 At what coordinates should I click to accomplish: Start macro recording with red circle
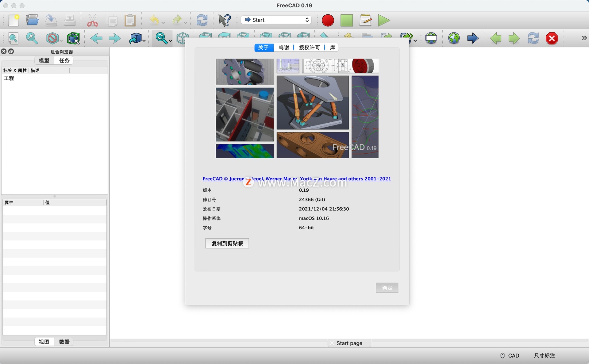328,20
